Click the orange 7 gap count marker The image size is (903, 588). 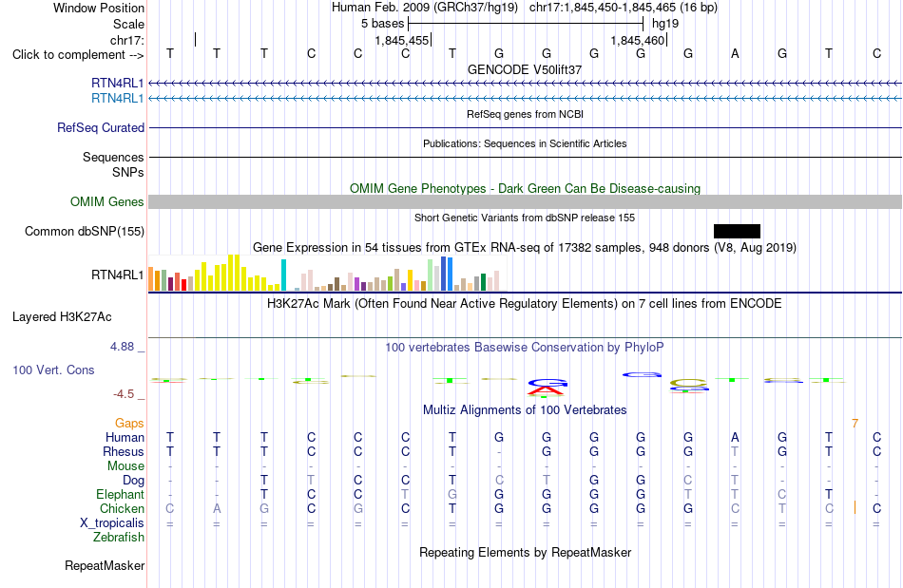855,424
